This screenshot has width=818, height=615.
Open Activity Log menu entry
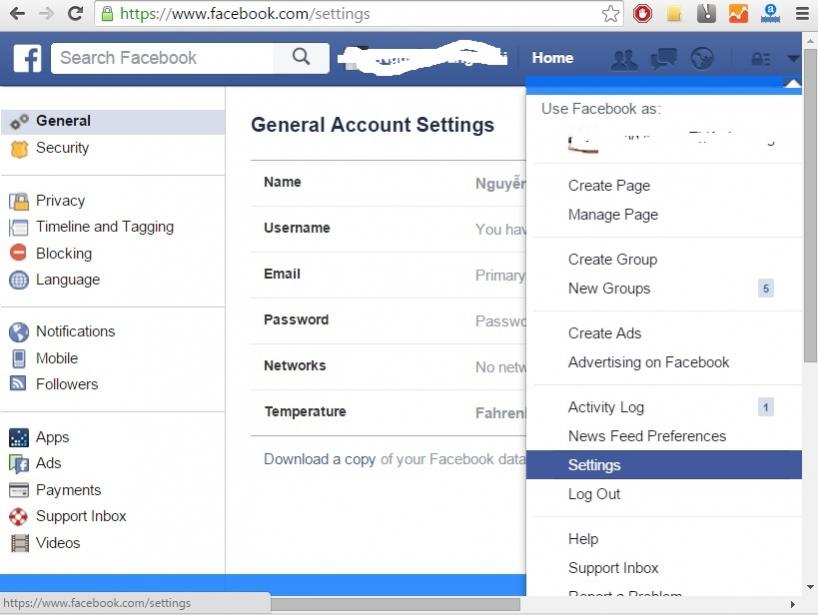tap(606, 407)
